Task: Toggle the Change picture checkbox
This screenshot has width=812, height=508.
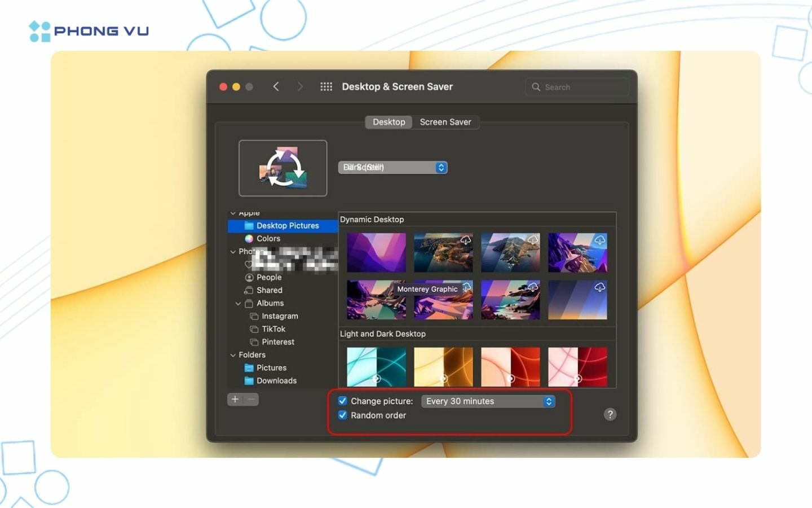Action: [342, 401]
